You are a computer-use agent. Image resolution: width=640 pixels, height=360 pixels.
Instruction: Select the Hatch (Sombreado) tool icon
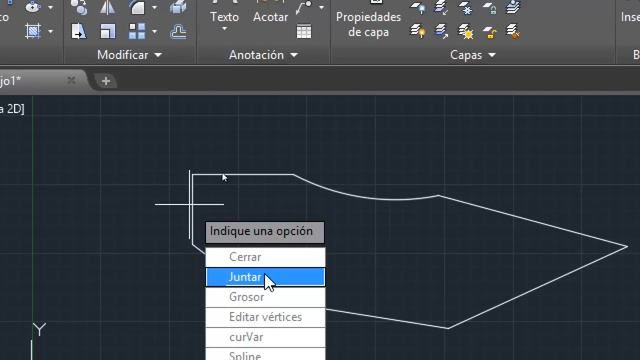coord(33,31)
